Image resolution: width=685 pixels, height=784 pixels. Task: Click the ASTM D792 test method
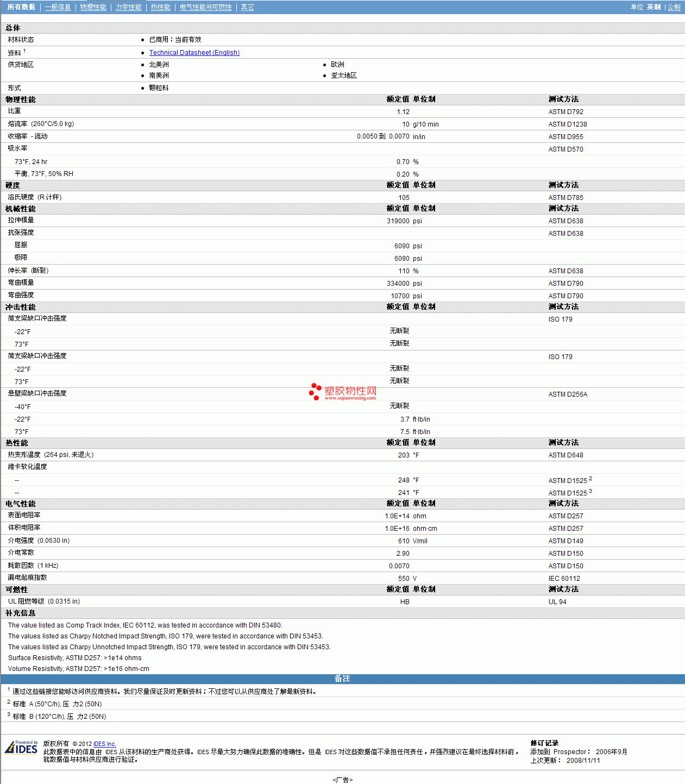click(x=565, y=112)
